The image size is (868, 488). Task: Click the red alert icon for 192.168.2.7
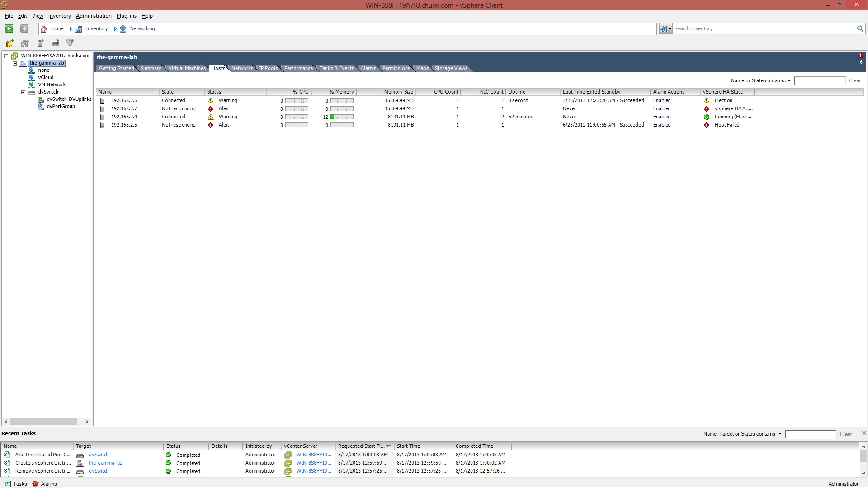click(x=211, y=109)
